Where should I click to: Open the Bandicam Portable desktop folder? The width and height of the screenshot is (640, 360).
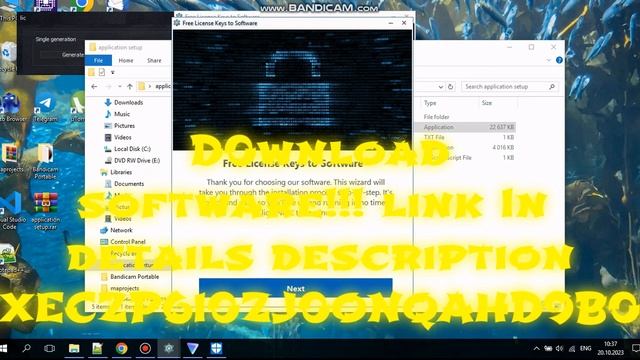(x=45, y=161)
